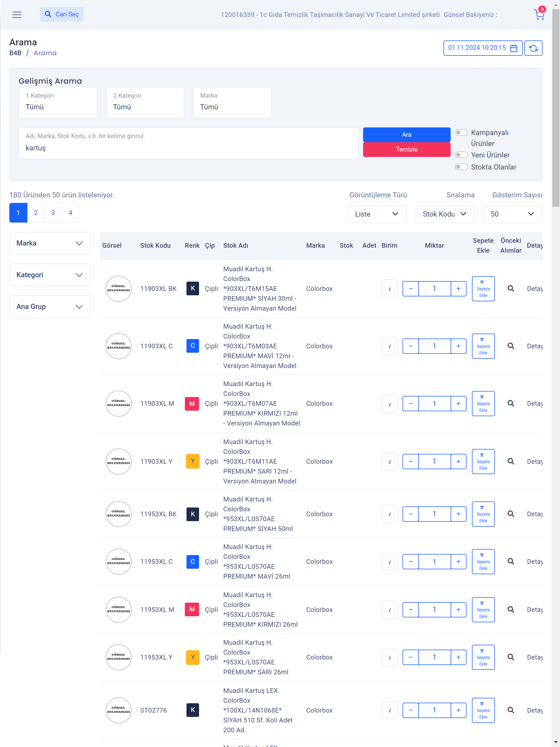Increase quantity for 11903XL BK
This screenshot has height=747, width=560.
(458, 288)
